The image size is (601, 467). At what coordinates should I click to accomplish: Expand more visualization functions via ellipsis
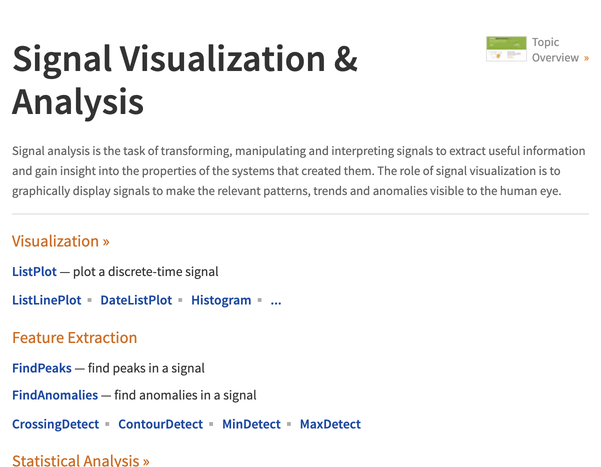coord(276,300)
